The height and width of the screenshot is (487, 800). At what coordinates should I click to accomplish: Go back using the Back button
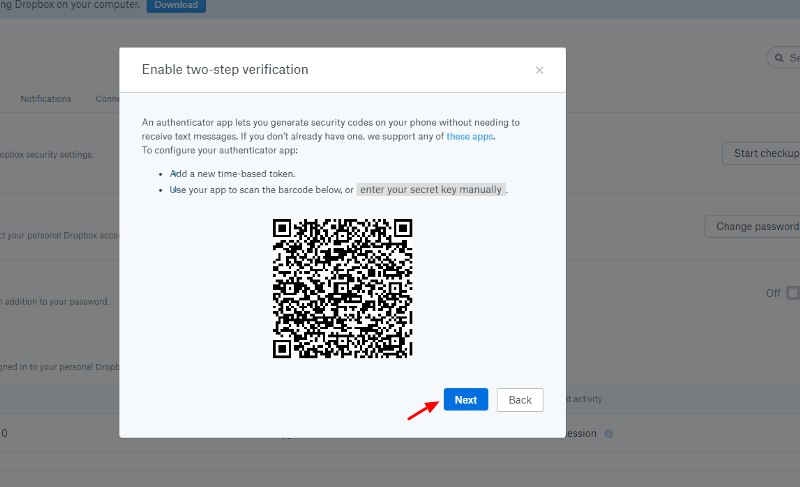tap(520, 400)
